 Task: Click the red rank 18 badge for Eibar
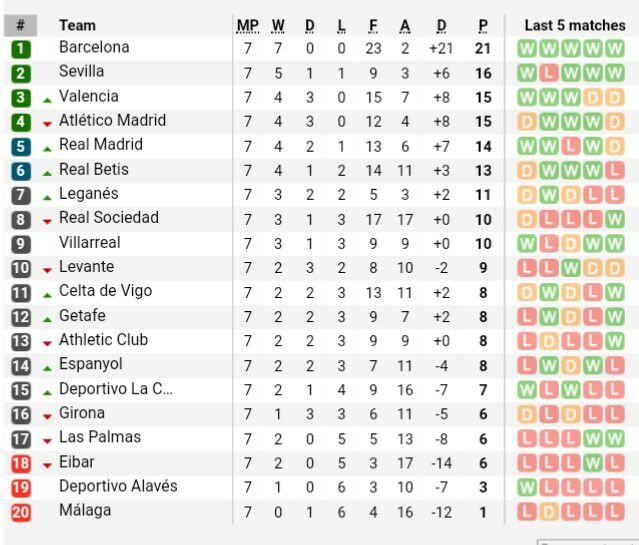[x=20, y=463]
